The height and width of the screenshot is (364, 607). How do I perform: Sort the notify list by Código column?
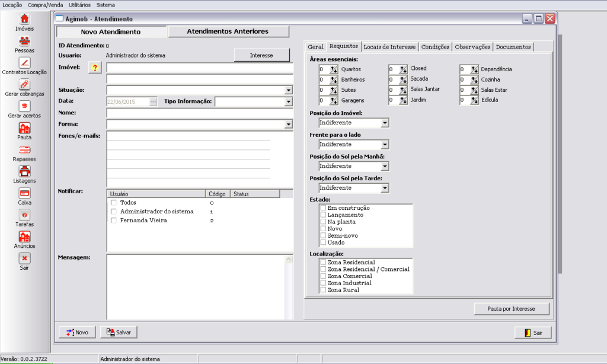(218, 194)
